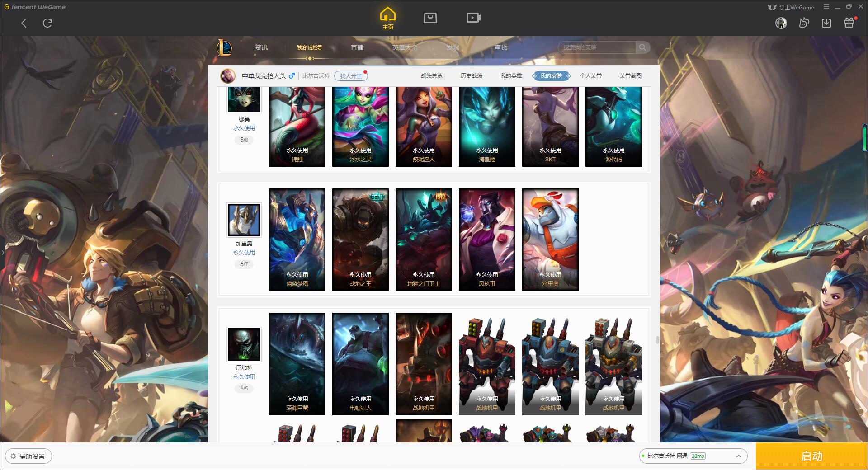Switch to 资讯 tab

tap(261, 47)
